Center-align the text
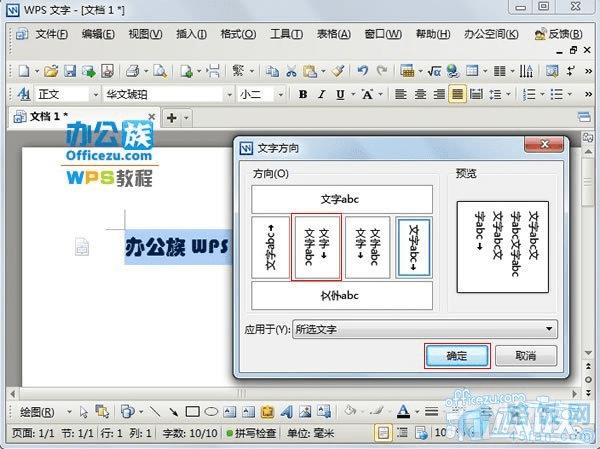Viewport: 600px width, 449px height. point(420,94)
